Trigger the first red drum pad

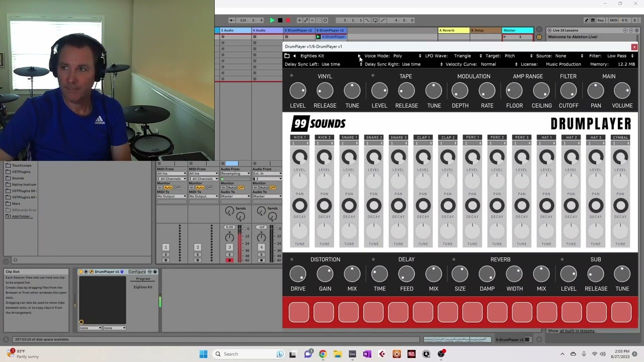299,312
